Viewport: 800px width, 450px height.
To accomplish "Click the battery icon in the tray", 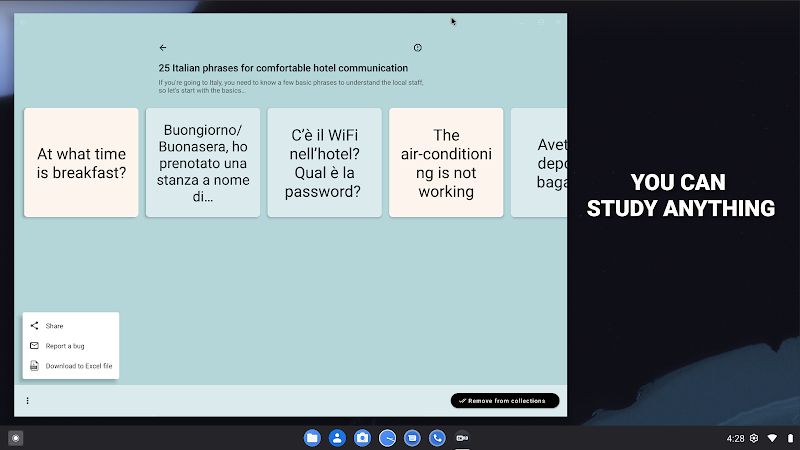I will [790, 438].
